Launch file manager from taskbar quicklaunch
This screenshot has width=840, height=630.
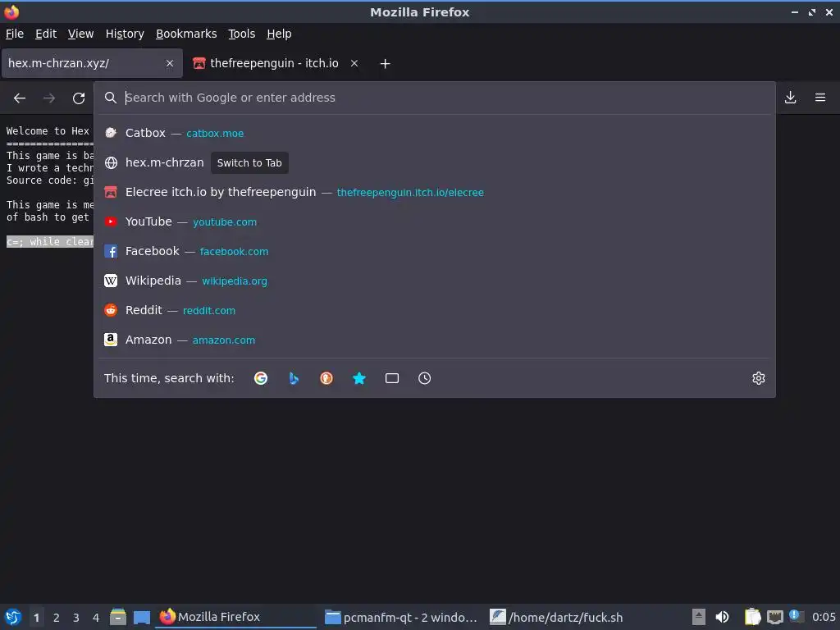pyautogui.click(x=118, y=617)
